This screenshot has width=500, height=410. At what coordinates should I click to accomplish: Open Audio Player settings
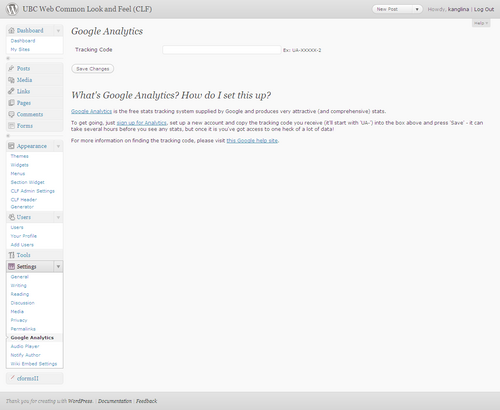point(25,346)
